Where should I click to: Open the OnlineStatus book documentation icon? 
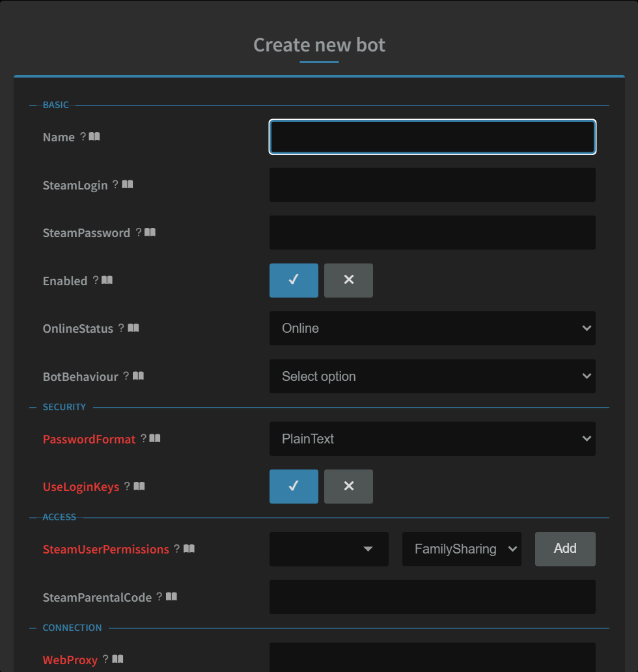133,328
